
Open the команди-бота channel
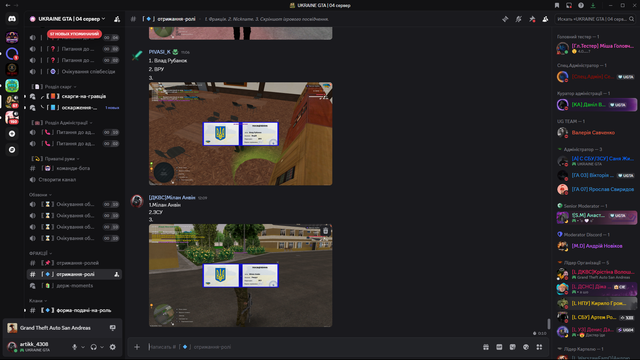75,168
